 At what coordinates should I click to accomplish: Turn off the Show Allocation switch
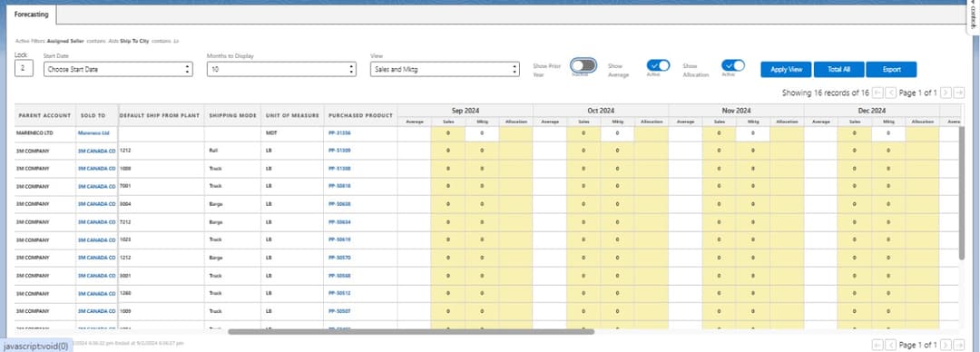coord(732,65)
